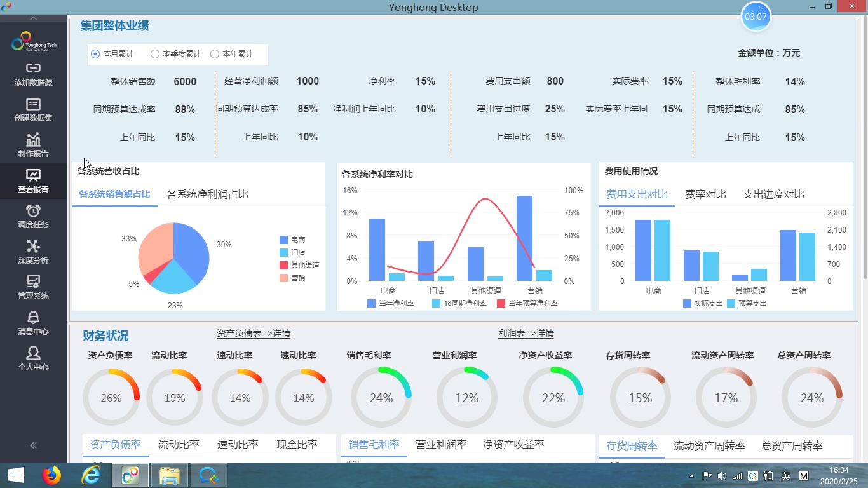
Task: Switch to 费率对比 tab
Action: click(705, 194)
